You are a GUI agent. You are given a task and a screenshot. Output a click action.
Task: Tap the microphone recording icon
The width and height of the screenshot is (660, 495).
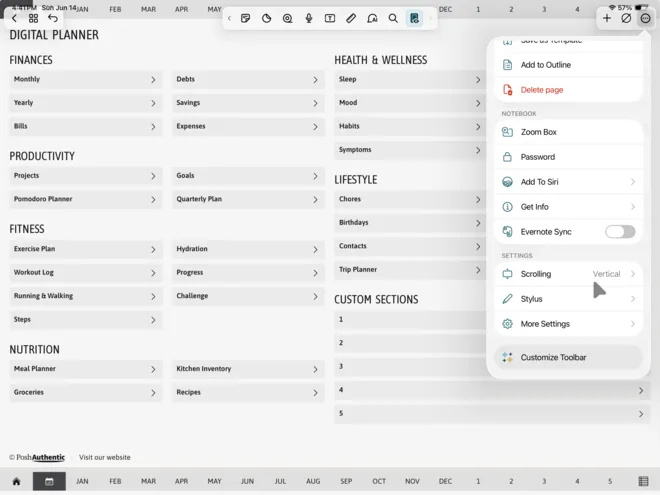(309, 18)
